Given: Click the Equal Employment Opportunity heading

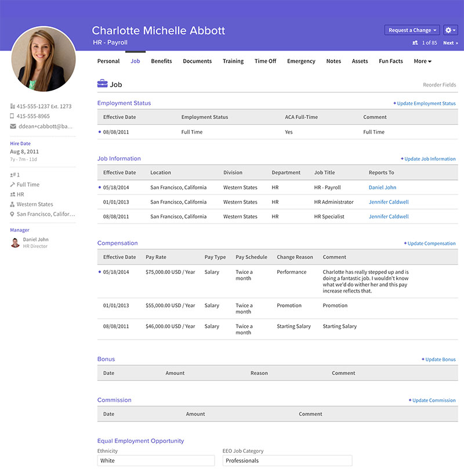Looking at the screenshot, I should 140,441.
